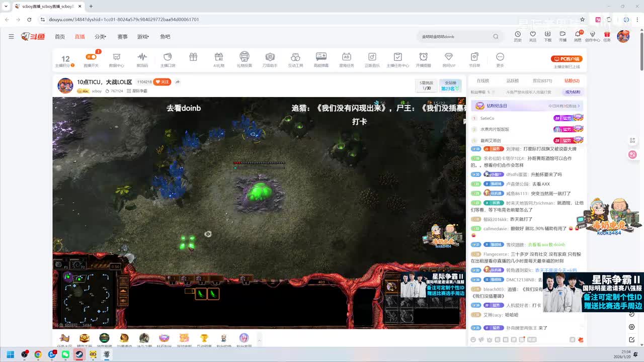Open the streamer avatar next to room title
The width and height of the screenshot is (644, 362).
coord(65,85)
